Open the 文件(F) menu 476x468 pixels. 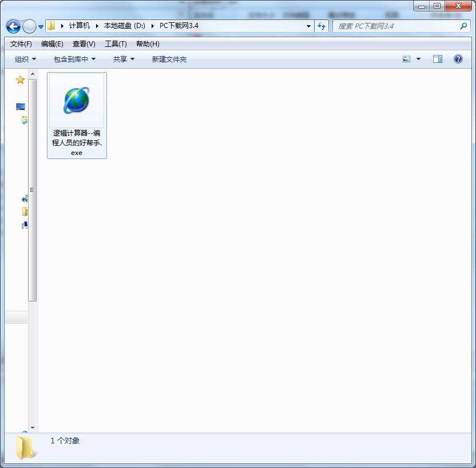[21, 44]
